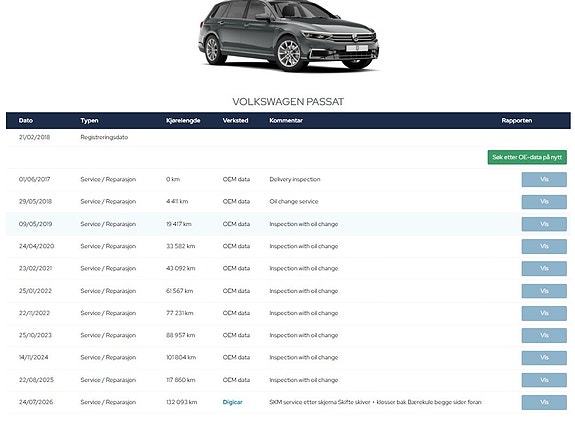Select the 01/06/2017 date cell

click(34, 179)
